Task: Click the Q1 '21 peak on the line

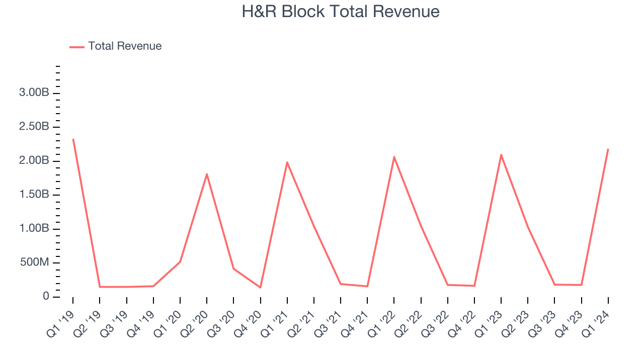Action: click(287, 162)
